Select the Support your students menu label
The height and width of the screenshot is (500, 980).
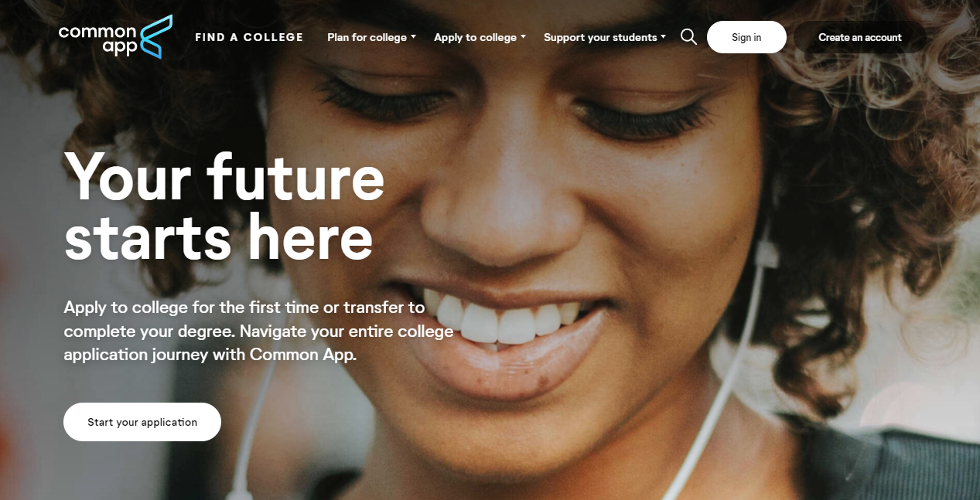600,37
